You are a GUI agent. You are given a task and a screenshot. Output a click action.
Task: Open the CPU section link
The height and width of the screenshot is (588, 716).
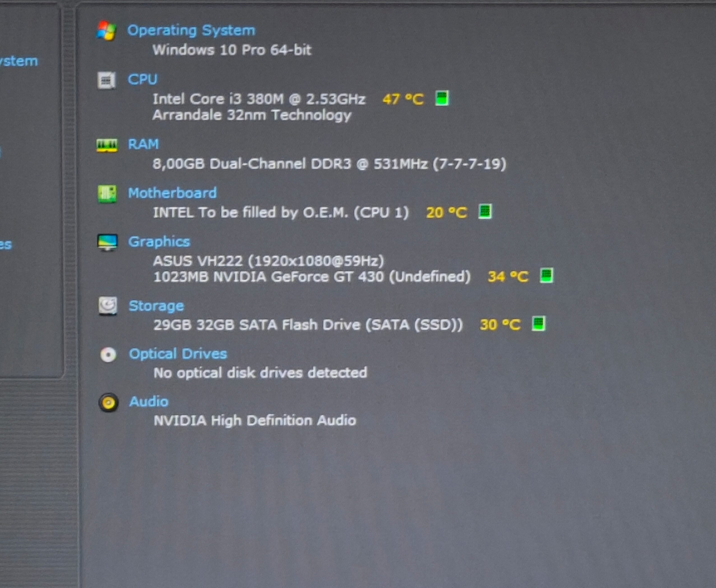tap(142, 80)
